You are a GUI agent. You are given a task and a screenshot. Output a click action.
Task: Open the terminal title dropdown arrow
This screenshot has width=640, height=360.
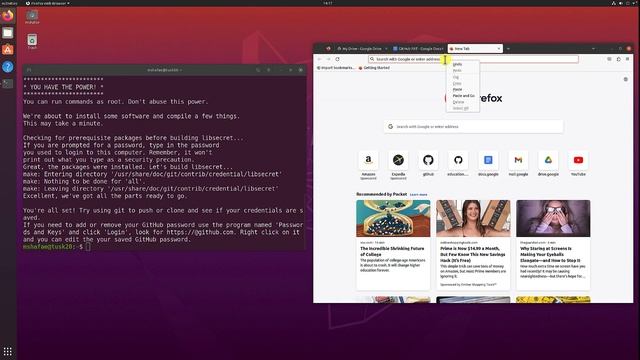tap(181, 70)
